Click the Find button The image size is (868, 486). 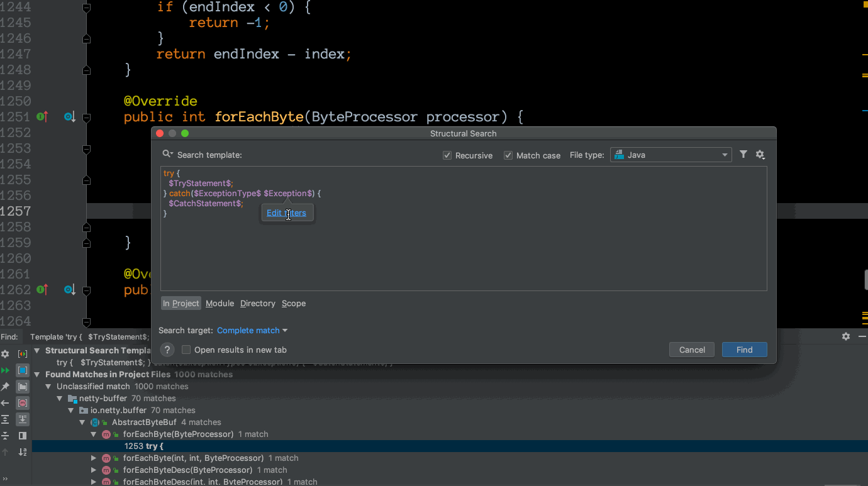tap(745, 350)
